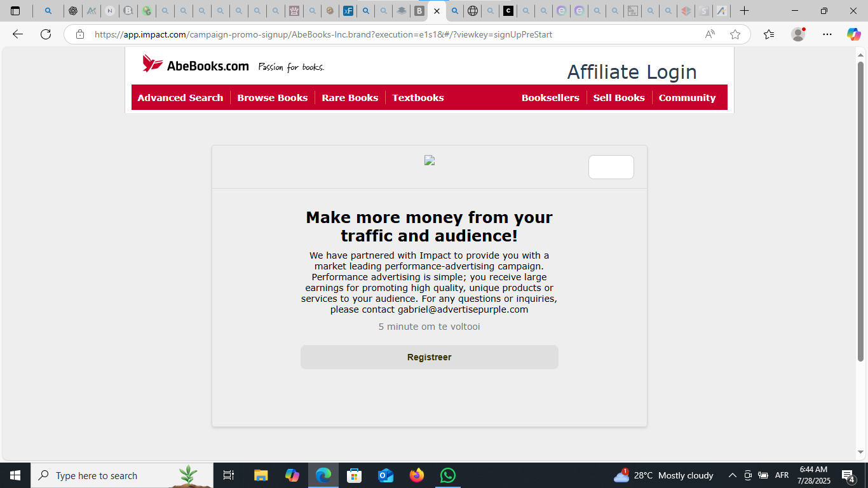This screenshot has height=488, width=868.
Task: Click the taskbar search box
Action: (x=122, y=475)
